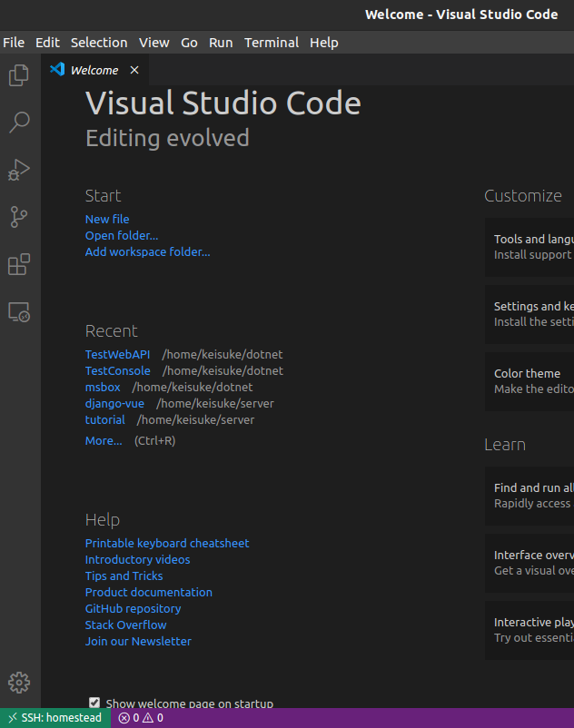This screenshot has width=574, height=728.
Task: Open the Extensions view
Action: (19, 264)
